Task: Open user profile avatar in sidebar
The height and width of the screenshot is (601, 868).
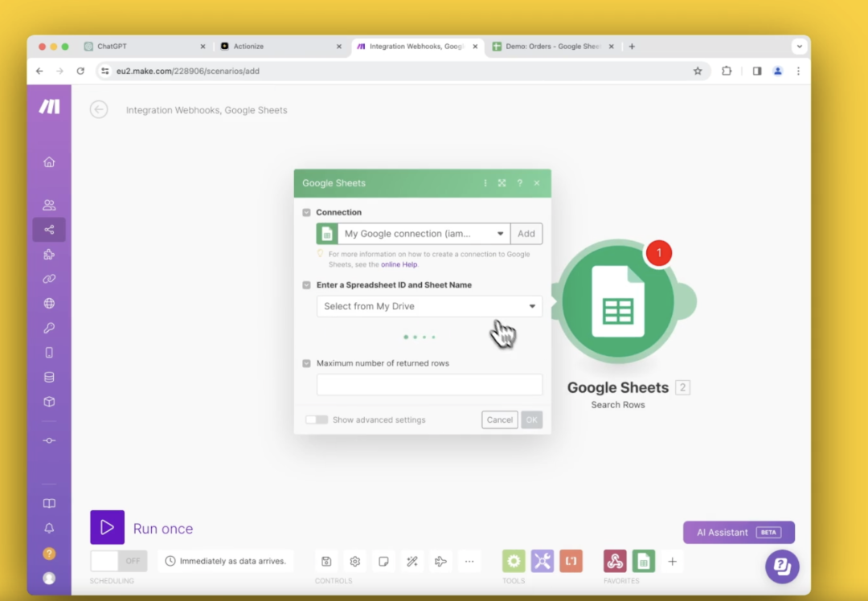Action: (x=49, y=579)
